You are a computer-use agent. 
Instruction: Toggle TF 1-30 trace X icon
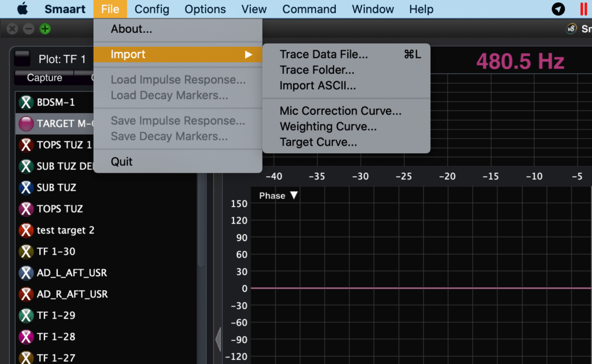click(x=26, y=251)
